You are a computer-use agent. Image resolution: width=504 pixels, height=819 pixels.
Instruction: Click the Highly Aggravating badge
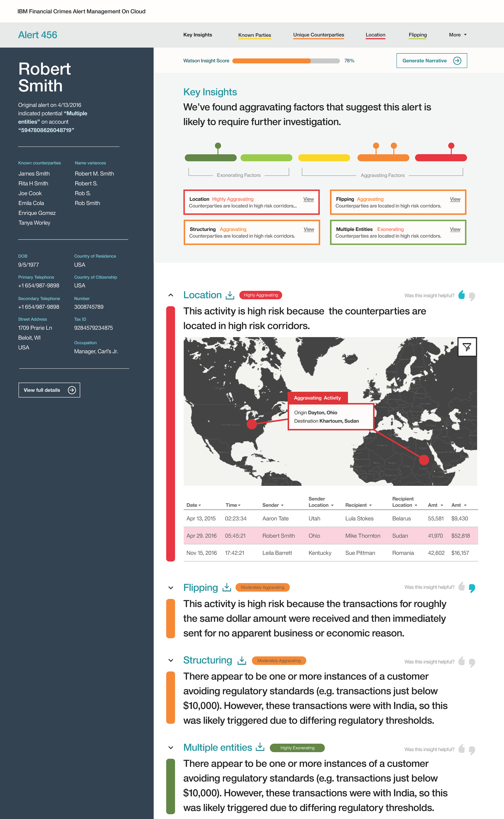click(x=261, y=295)
